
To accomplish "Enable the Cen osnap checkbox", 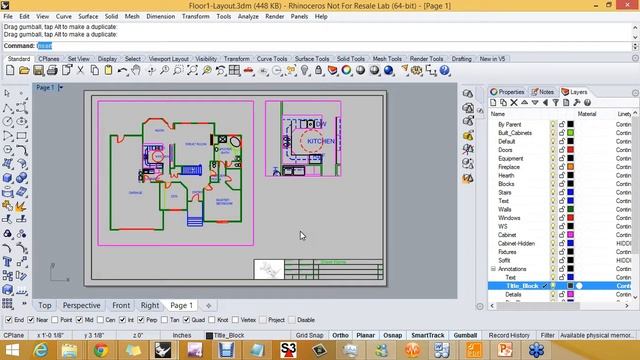I will point(100,320).
